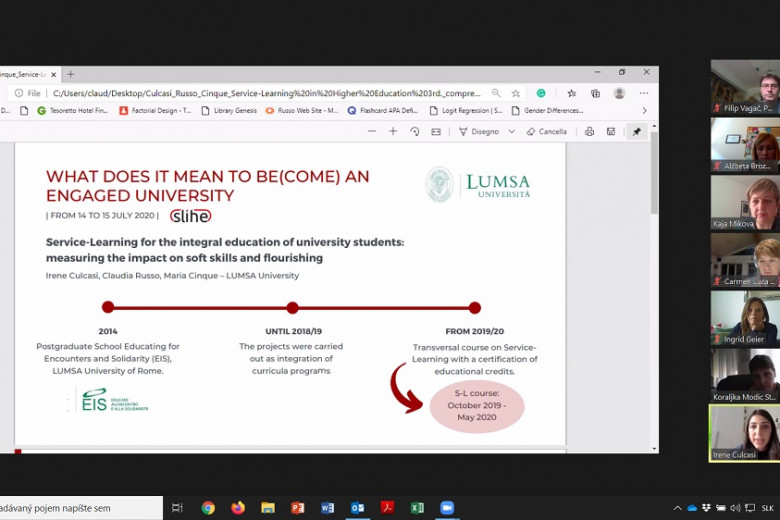Show hidden system tray icons

677,508
